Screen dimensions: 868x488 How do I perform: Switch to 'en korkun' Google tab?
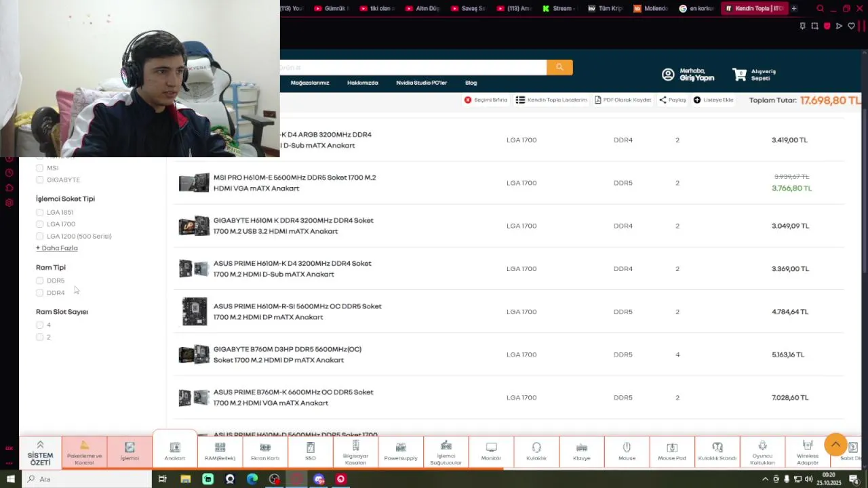(x=696, y=8)
